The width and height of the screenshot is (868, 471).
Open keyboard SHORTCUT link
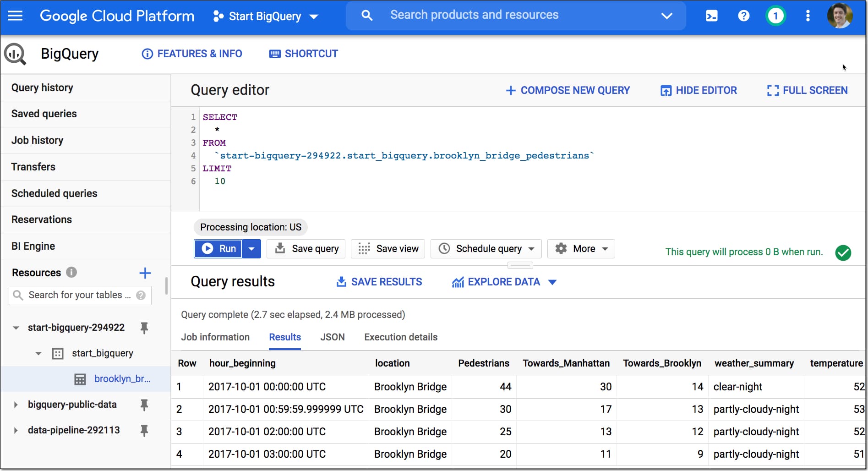coord(303,54)
